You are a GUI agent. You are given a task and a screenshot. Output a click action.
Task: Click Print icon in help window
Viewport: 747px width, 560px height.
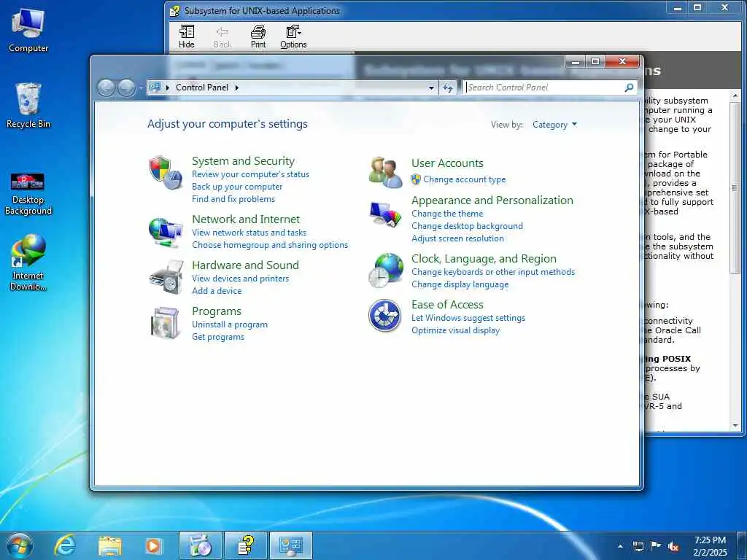(x=258, y=36)
